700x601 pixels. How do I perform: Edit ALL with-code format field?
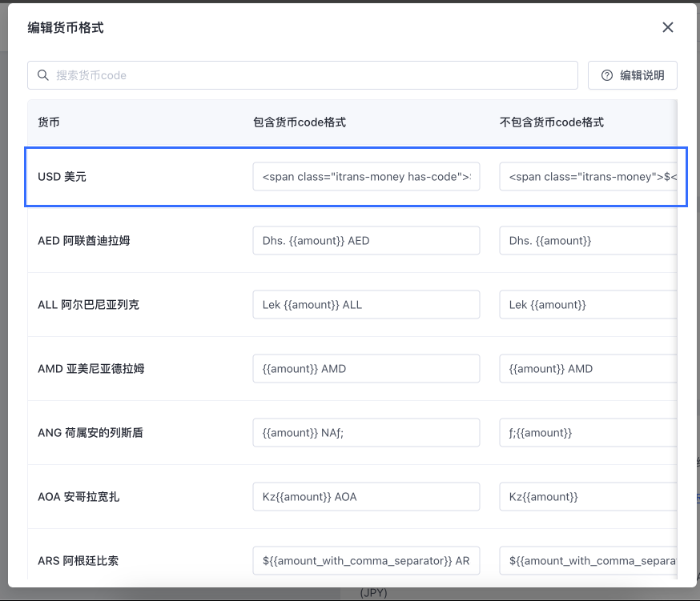pos(366,305)
